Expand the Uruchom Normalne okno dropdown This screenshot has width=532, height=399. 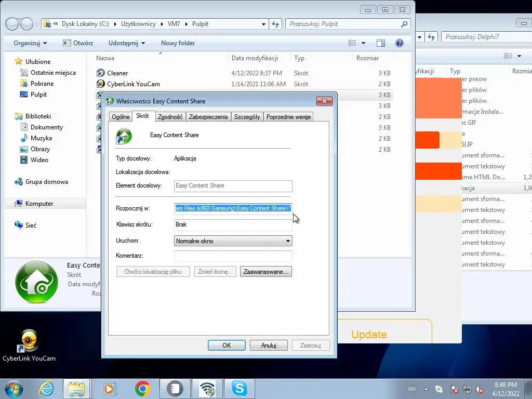pos(233,241)
